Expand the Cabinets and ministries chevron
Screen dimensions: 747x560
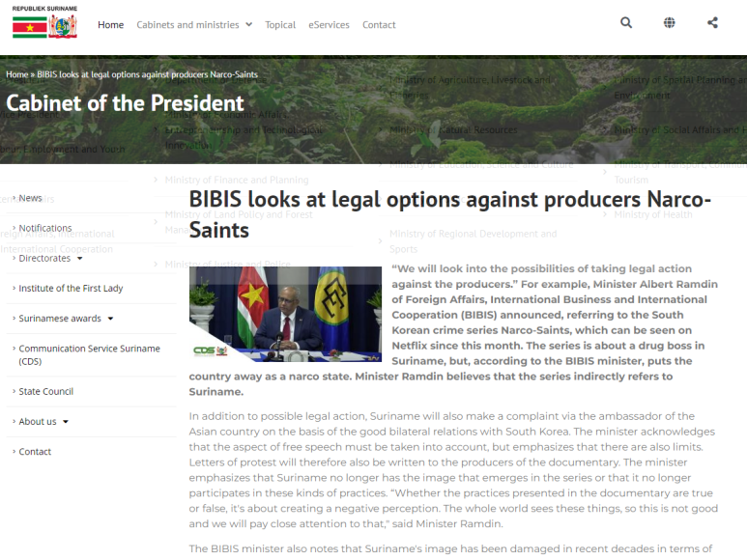click(x=248, y=25)
